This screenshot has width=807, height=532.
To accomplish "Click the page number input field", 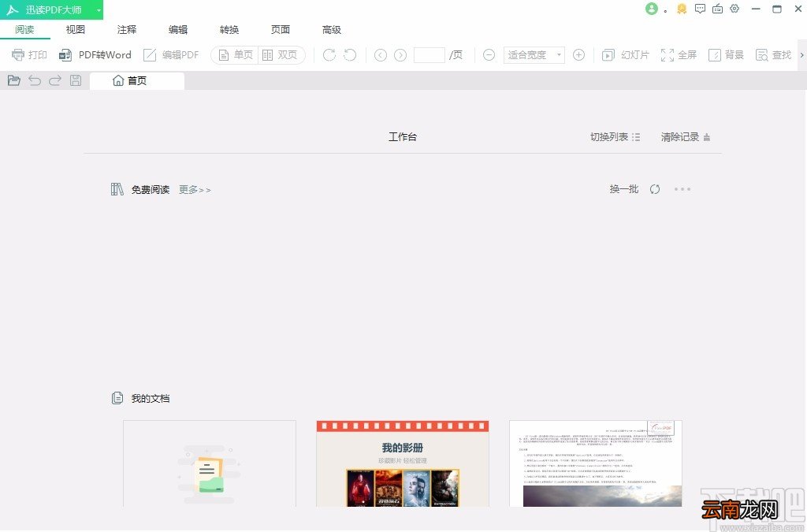I will [430, 54].
